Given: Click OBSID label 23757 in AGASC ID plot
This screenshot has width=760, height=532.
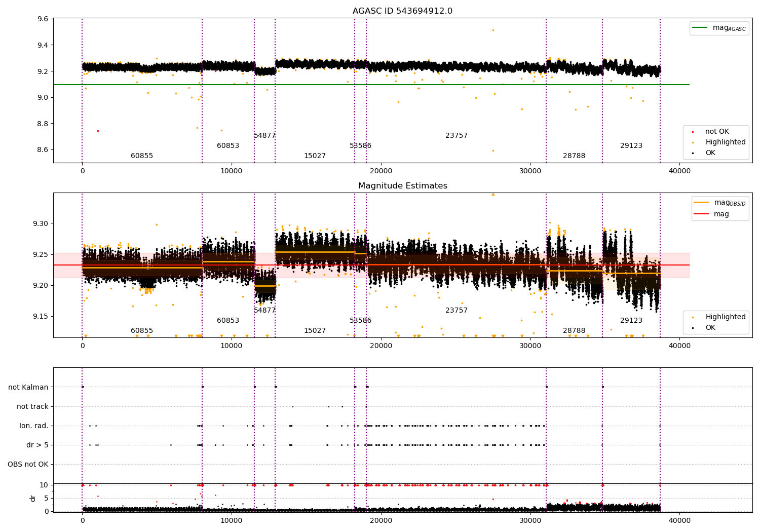Looking at the screenshot, I should [457, 136].
